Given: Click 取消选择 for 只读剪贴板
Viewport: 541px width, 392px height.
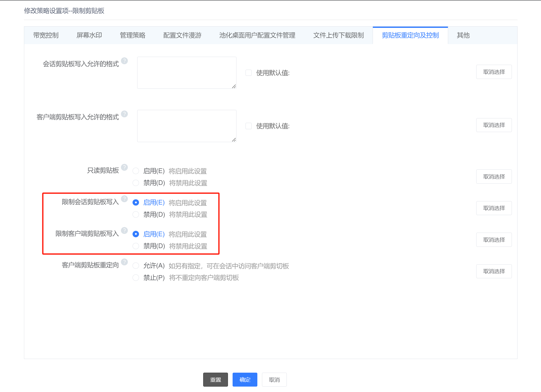Looking at the screenshot, I should [x=494, y=177].
